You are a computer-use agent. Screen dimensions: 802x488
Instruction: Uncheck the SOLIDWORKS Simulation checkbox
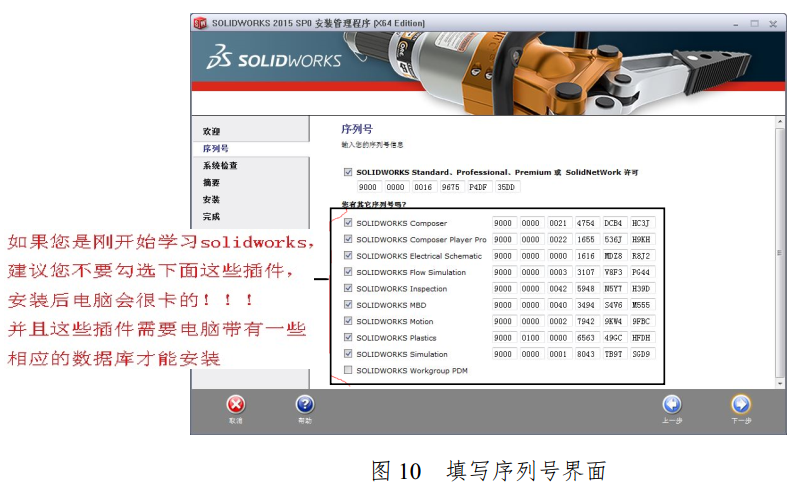pyautogui.click(x=348, y=353)
